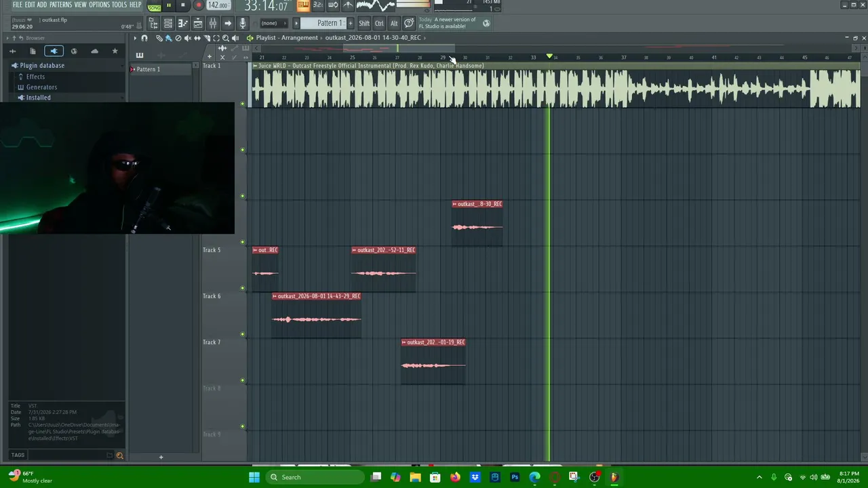Select the Juice WRLD instrumental audio clip

(556, 85)
